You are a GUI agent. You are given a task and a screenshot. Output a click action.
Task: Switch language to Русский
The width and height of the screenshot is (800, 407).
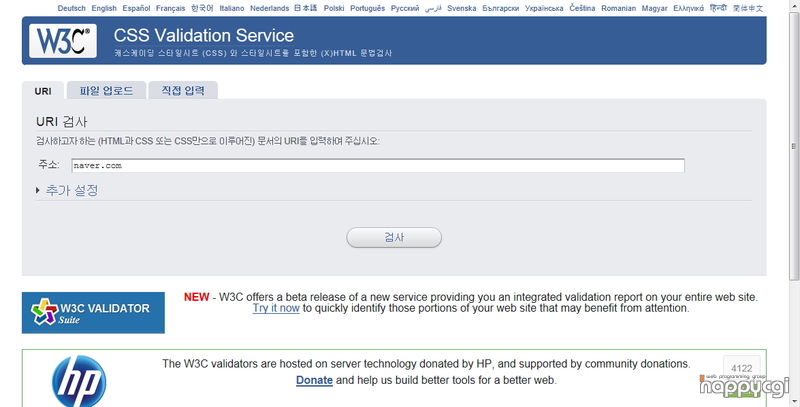point(405,8)
